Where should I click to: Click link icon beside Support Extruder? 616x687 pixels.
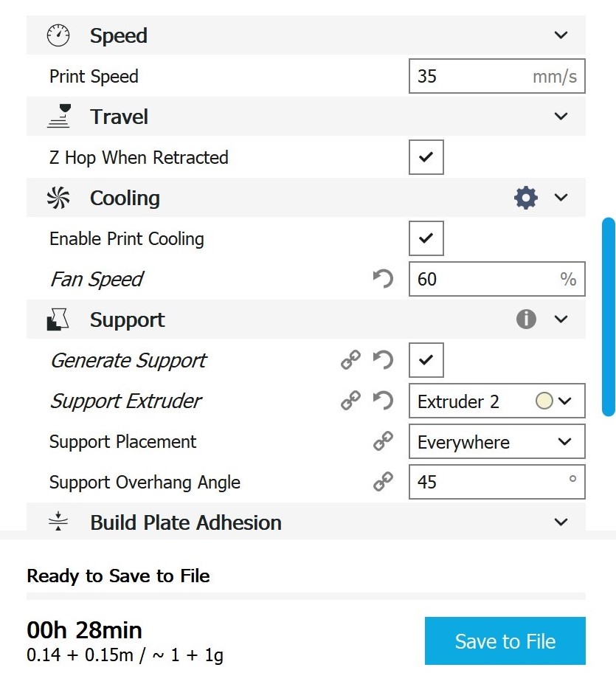coord(350,401)
